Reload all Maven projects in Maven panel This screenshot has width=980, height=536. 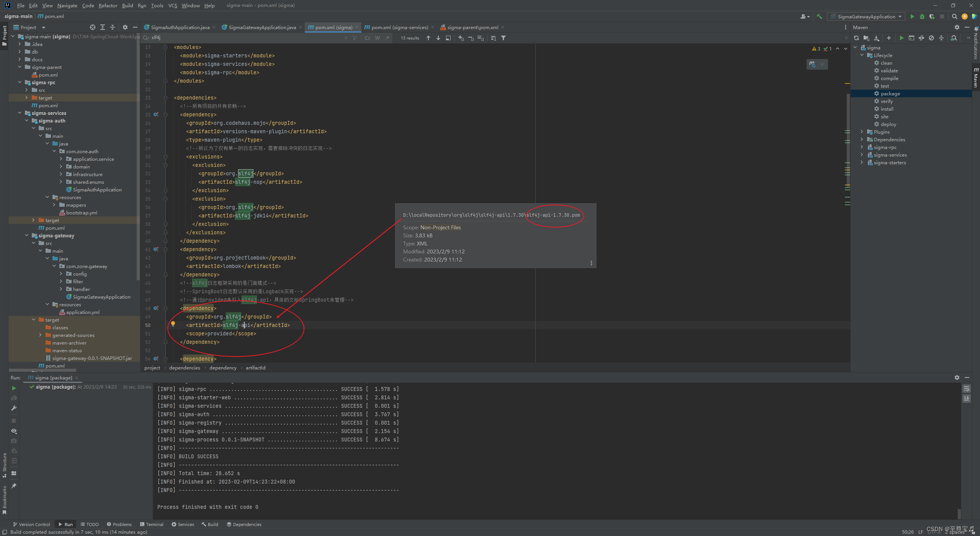click(x=856, y=38)
